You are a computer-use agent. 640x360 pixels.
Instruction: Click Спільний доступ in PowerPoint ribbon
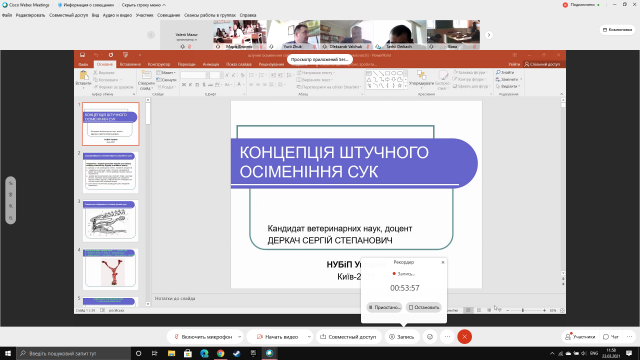(542, 64)
